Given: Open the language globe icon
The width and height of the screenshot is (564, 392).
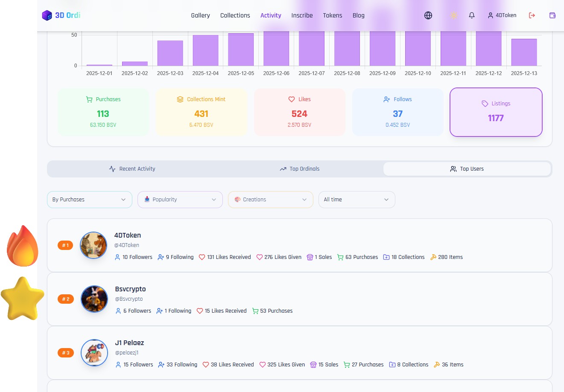Looking at the screenshot, I should 428,15.
